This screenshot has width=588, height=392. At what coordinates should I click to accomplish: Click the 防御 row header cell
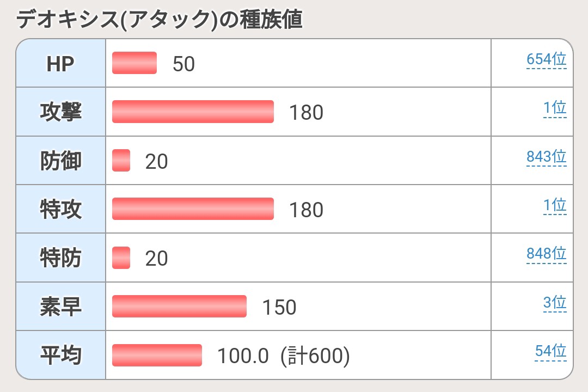[x=60, y=161]
